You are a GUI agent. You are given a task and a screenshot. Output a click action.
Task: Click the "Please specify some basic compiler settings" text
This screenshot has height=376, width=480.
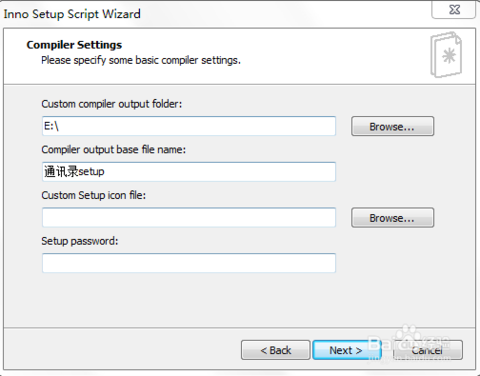tap(141, 60)
